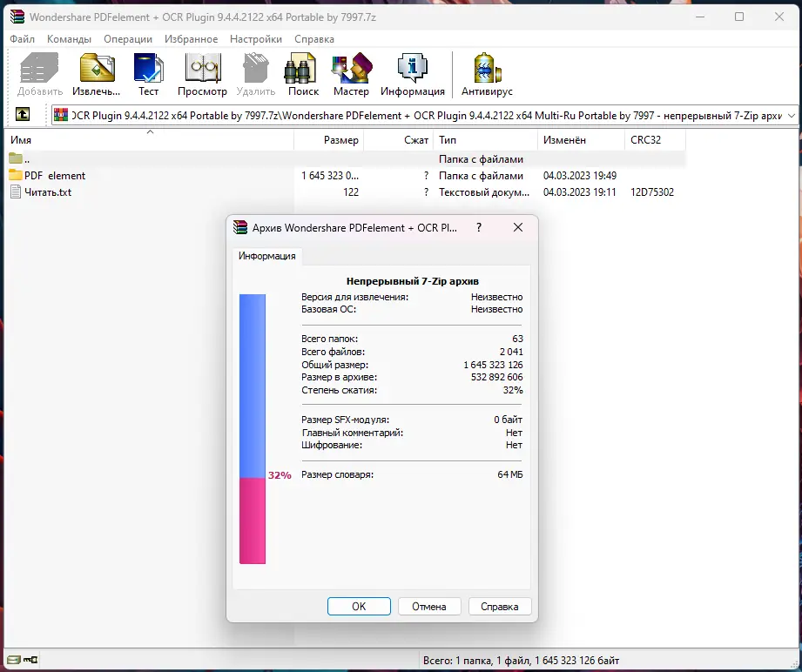Viewport: 802px width, 672px height.
Task: Click the Отмена button
Action: pos(429,606)
